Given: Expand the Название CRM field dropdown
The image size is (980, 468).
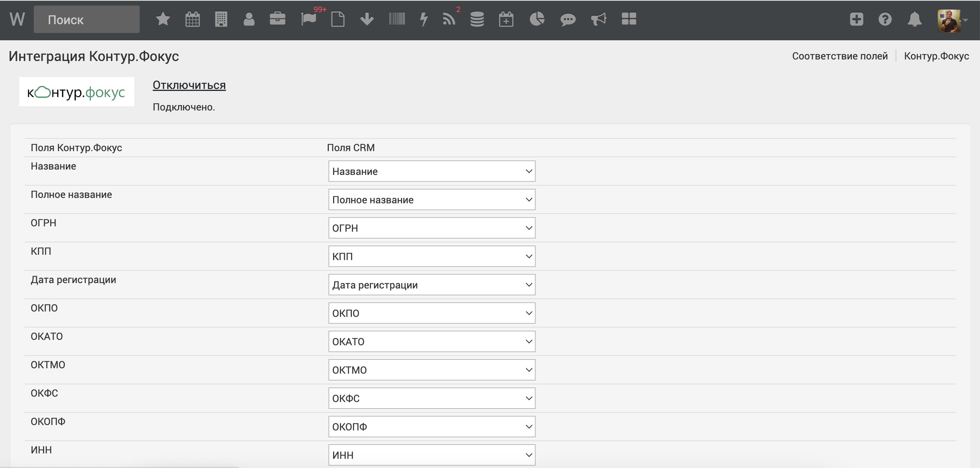Looking at the screenshot, I should (x=432, y=171).
